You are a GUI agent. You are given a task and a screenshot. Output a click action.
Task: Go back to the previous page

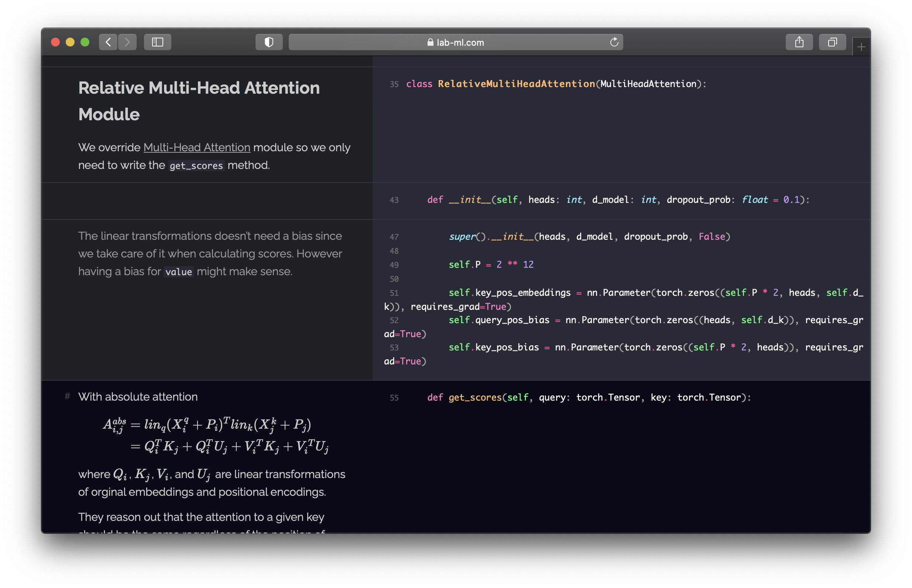(x=108, y=42)
